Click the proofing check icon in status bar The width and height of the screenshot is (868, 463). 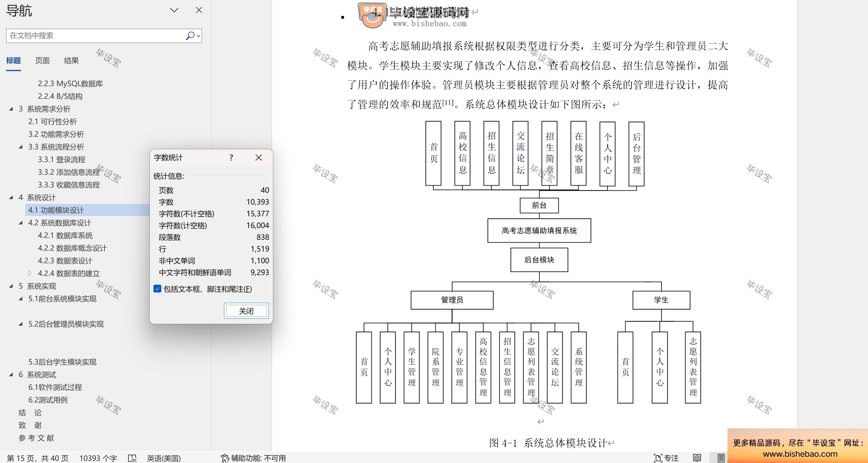click(x=132, y=458)
